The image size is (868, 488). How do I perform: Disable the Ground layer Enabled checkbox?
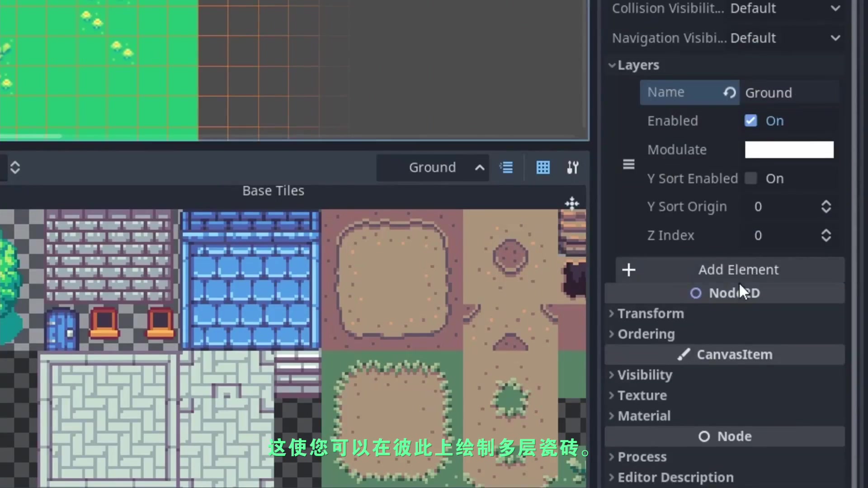click(750, 120)
